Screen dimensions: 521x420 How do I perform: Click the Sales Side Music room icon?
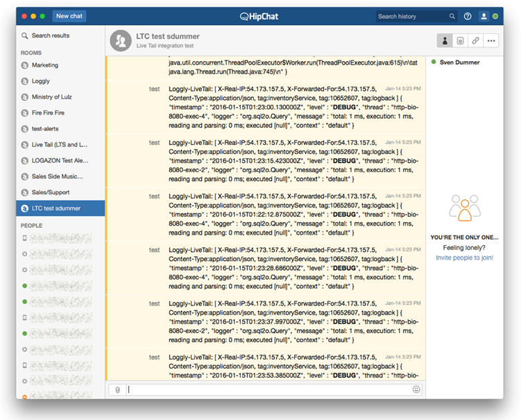click(x=24, y=176)
